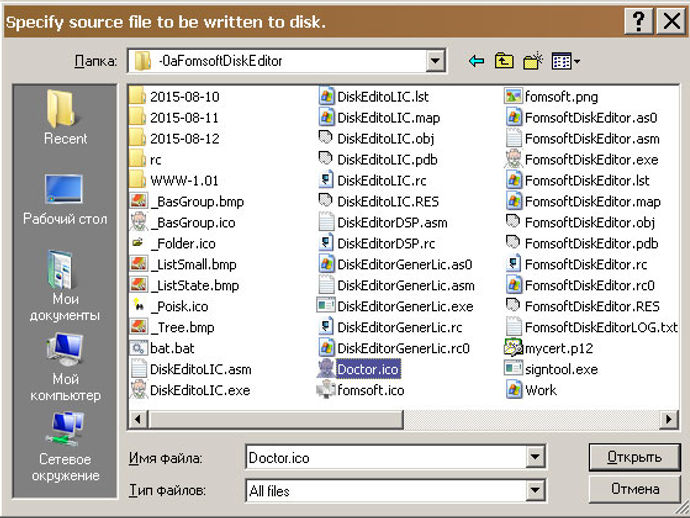Click the help question mark button
The image size is (690, 518).
(x=638, y=21)
